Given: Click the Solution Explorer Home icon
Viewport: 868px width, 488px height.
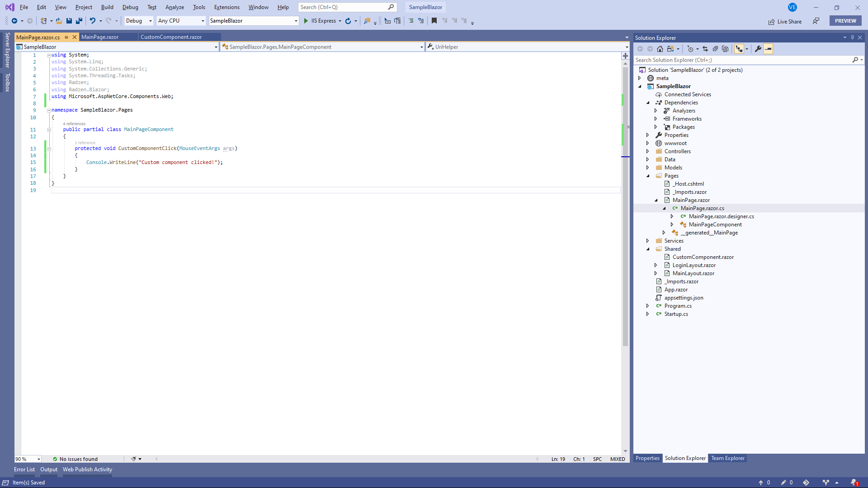Looking at the screenshot, I should (660, 49).
